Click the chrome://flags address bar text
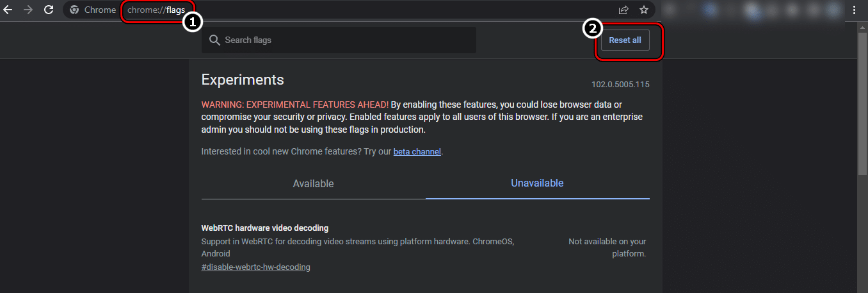 (156, 10)
